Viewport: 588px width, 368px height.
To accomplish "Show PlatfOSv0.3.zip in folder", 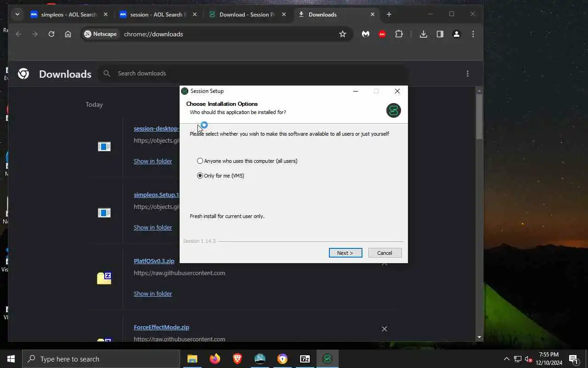I will pos(153,293).
